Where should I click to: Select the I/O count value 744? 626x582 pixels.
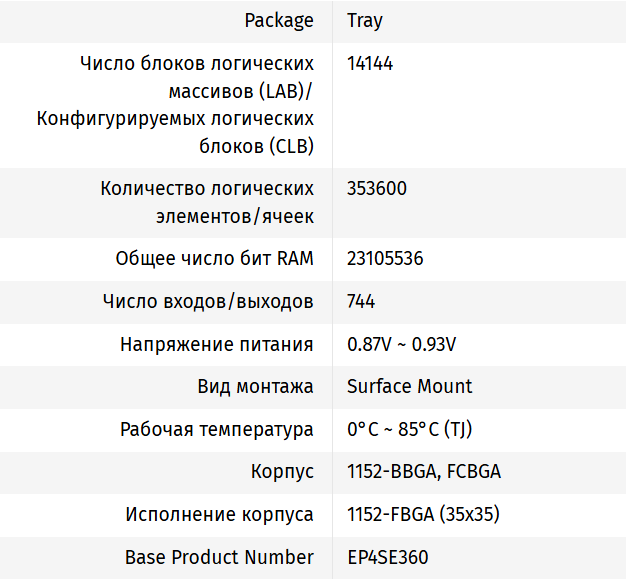coord(361,301)
